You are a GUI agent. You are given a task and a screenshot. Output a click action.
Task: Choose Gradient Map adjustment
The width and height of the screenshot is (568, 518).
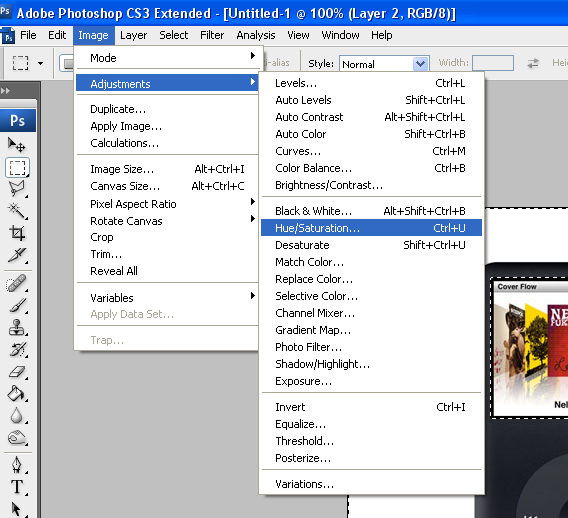point(371,330)
